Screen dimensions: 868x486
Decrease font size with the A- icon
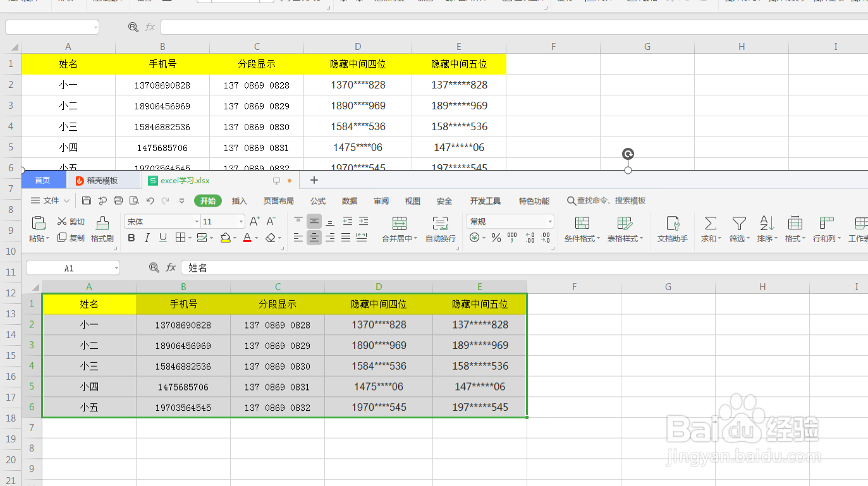(271, 221)
